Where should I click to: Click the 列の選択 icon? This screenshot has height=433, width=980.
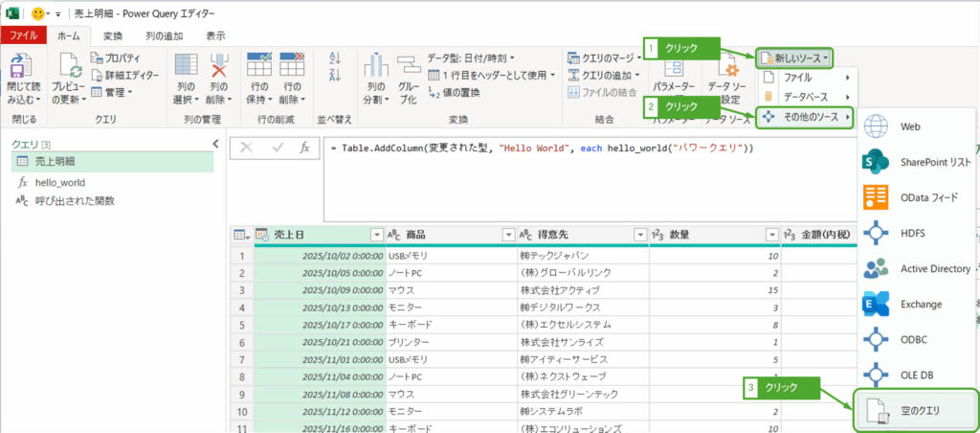187,67
